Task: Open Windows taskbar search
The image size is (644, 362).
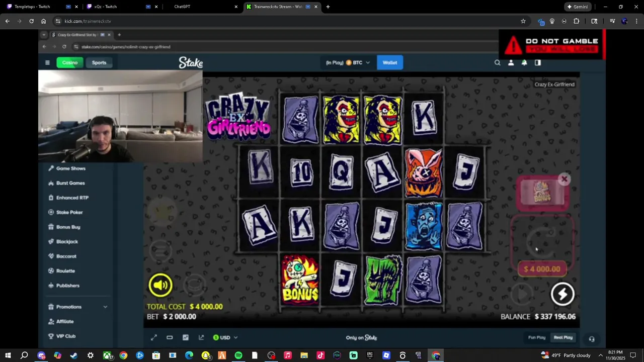Action: point(24,355)
